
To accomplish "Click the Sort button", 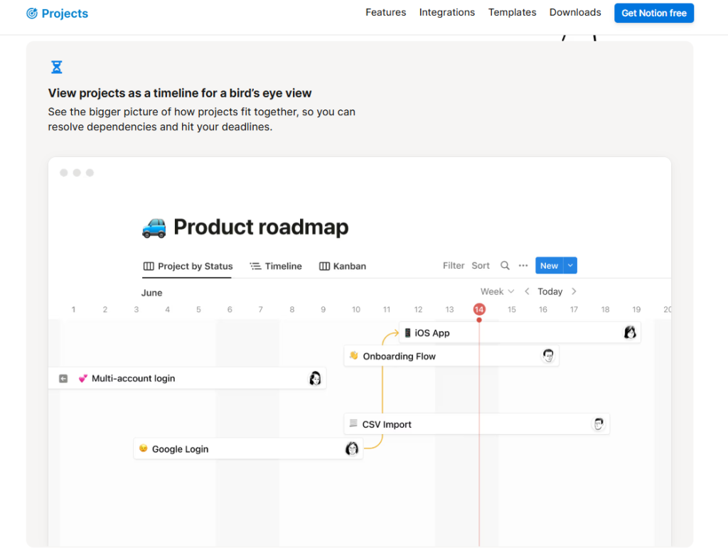I will (480, 265).
